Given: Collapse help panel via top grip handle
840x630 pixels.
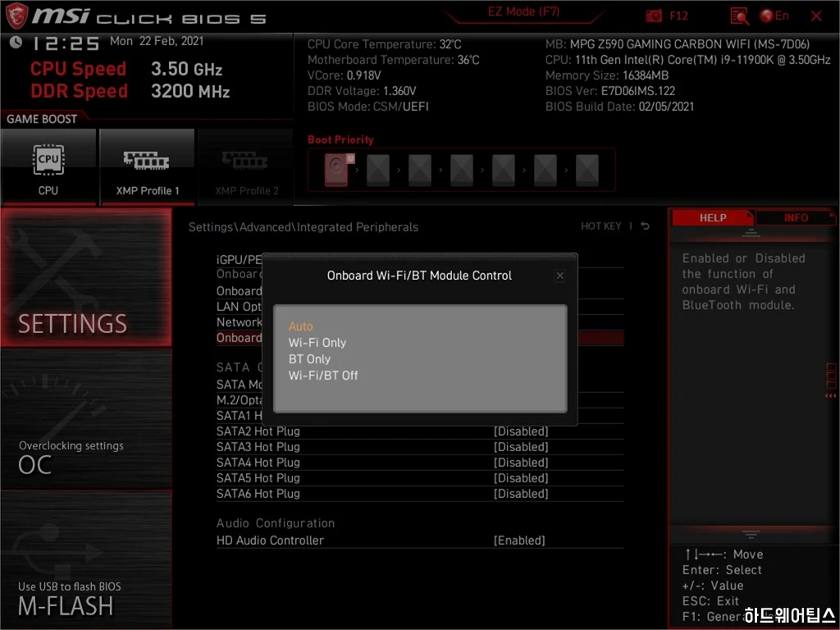Looking at the screenshot, I should pos(751,233).
